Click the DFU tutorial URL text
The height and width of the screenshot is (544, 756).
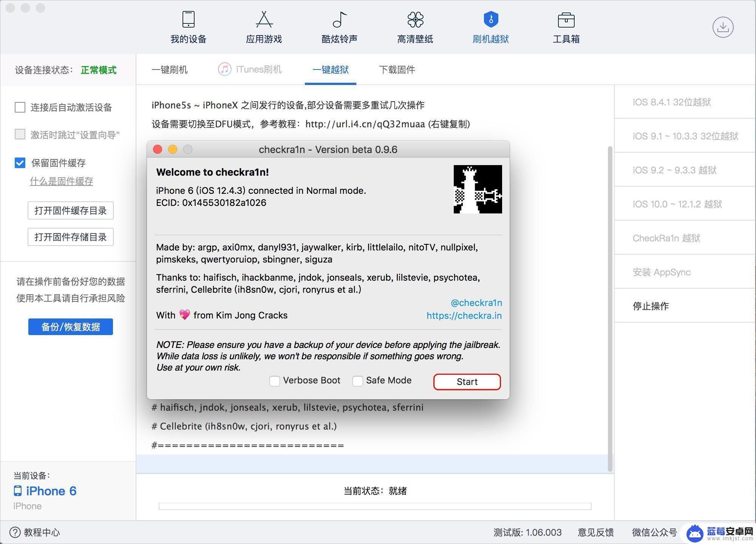[x=365, y=124]
